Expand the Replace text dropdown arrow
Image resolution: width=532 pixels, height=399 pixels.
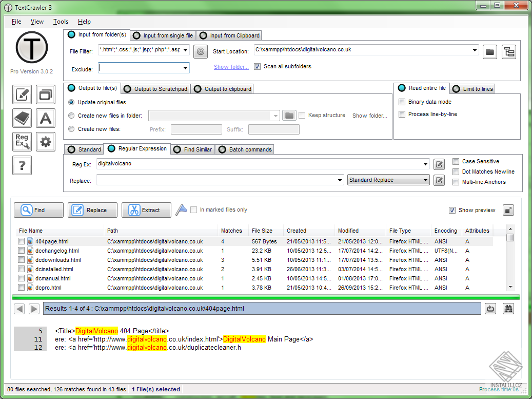(x=340, y=180)
